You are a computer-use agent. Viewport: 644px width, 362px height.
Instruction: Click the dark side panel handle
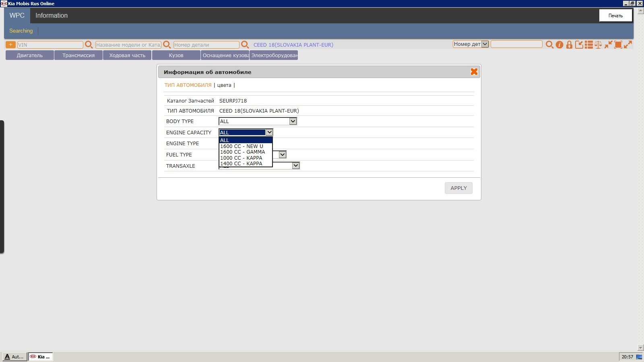coord(2,187)
